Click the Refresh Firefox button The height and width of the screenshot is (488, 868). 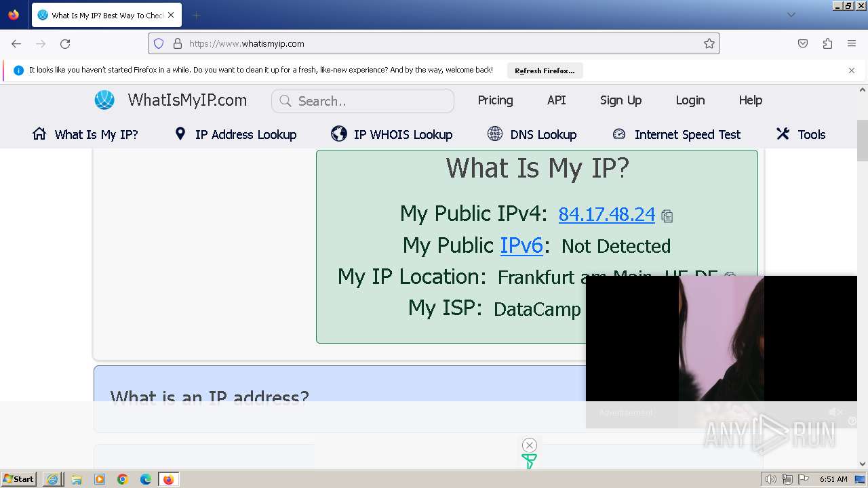click(x=545, y=70)
